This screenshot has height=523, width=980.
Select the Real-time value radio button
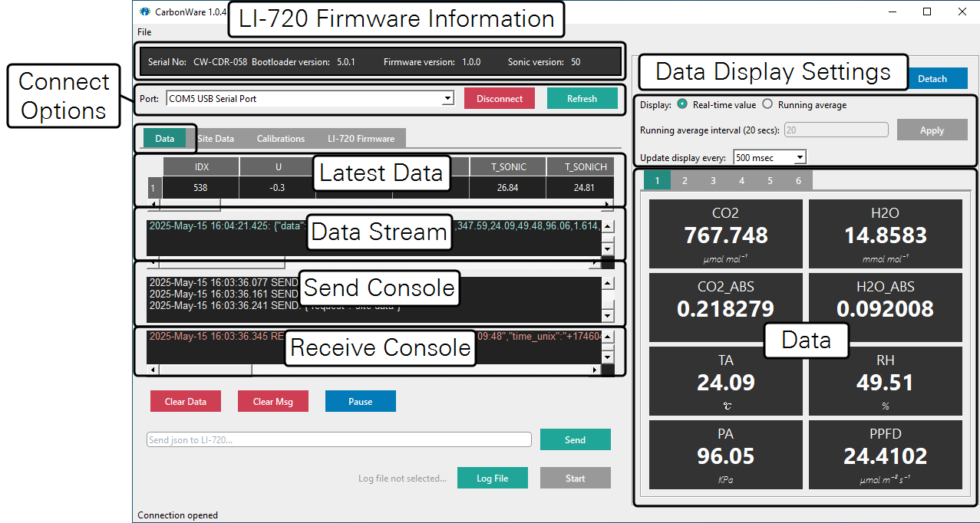[682, 105]
